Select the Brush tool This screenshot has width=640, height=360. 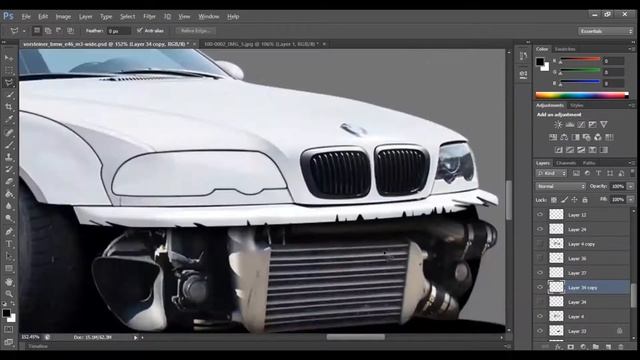9,145
